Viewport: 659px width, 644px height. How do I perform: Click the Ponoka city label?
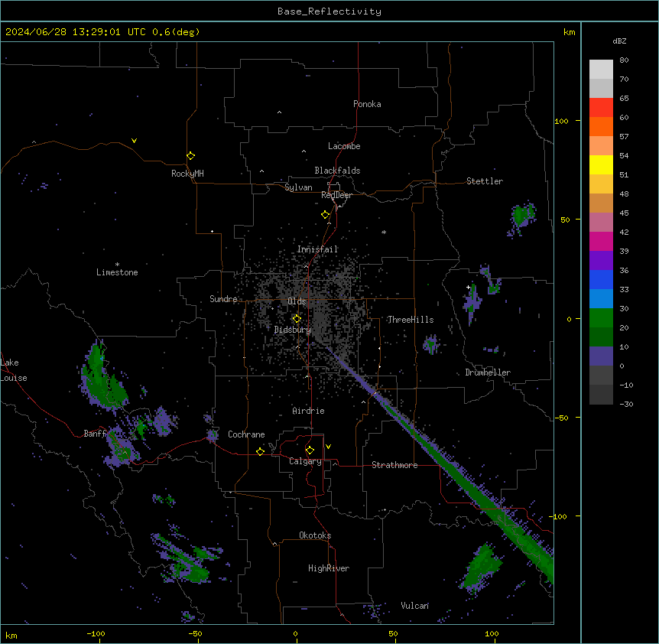[x=367, y=104]
